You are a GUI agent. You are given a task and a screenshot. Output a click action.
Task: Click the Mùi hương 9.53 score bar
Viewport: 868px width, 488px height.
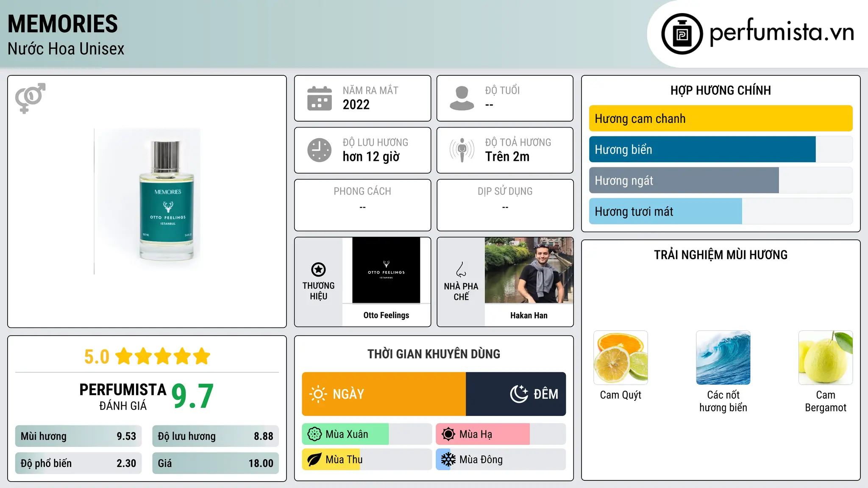[78, 436]
